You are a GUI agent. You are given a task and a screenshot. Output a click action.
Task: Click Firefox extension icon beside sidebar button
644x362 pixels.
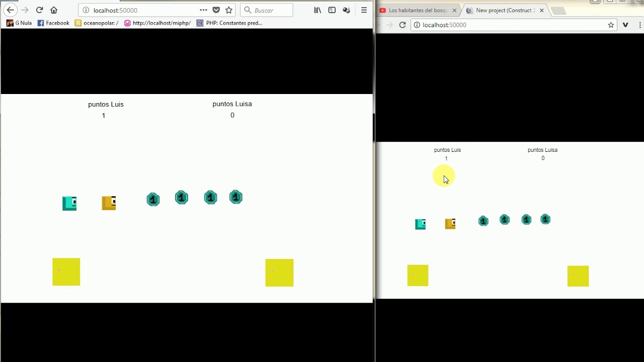click(346, 10)
